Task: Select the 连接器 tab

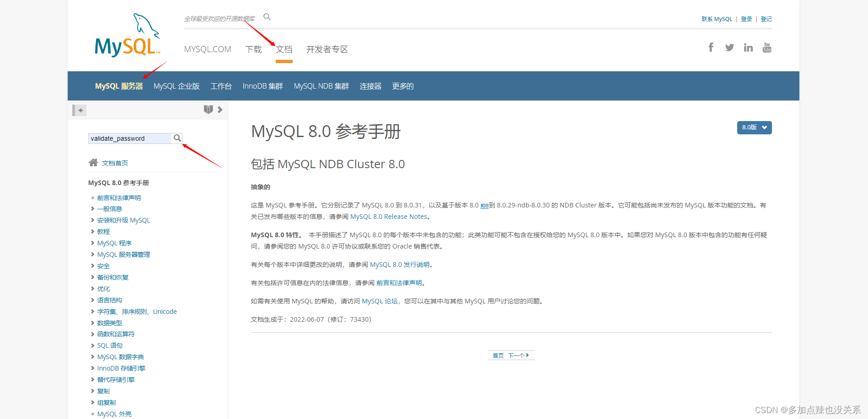Action: 370,86
